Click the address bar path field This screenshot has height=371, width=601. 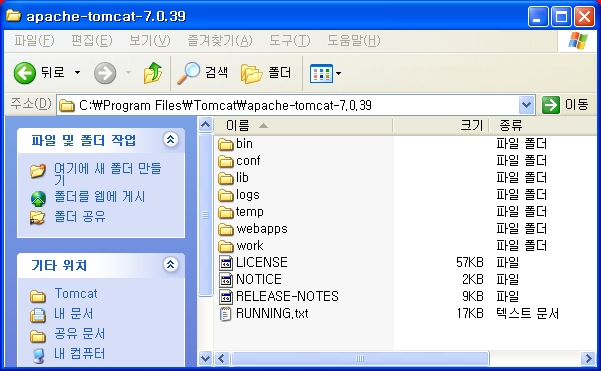click(288, 105)
